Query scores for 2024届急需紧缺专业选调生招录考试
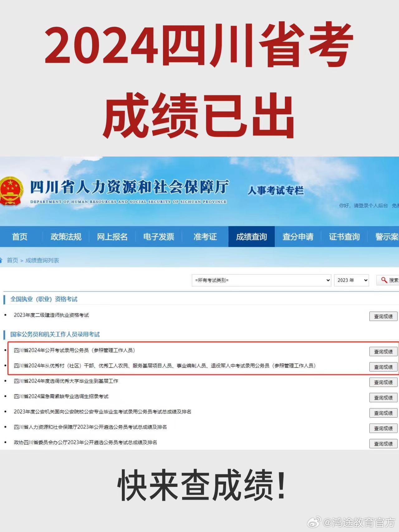This screenshot has height=532, width=399. (x=383, y=398)
